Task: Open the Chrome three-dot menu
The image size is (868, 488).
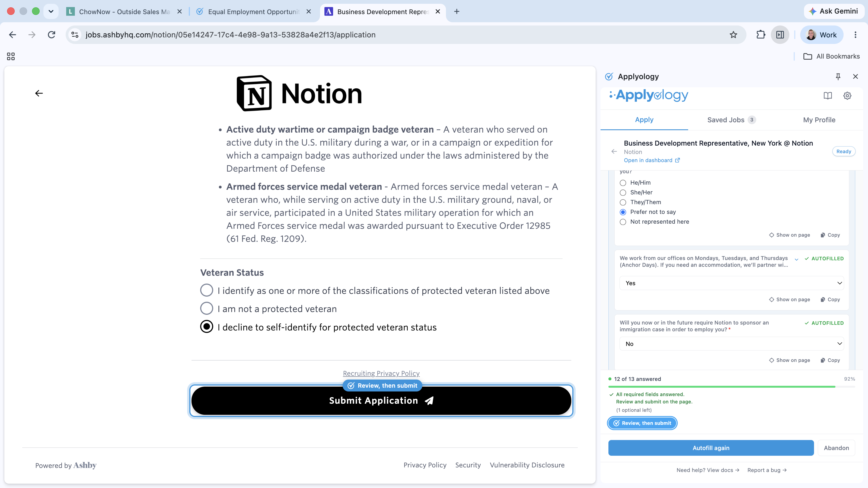Action: point(855,35)
